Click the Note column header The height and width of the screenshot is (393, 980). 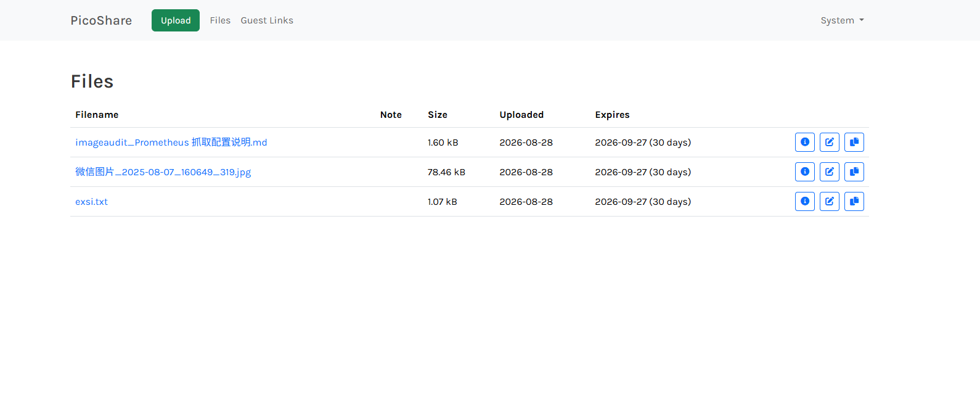391,115
